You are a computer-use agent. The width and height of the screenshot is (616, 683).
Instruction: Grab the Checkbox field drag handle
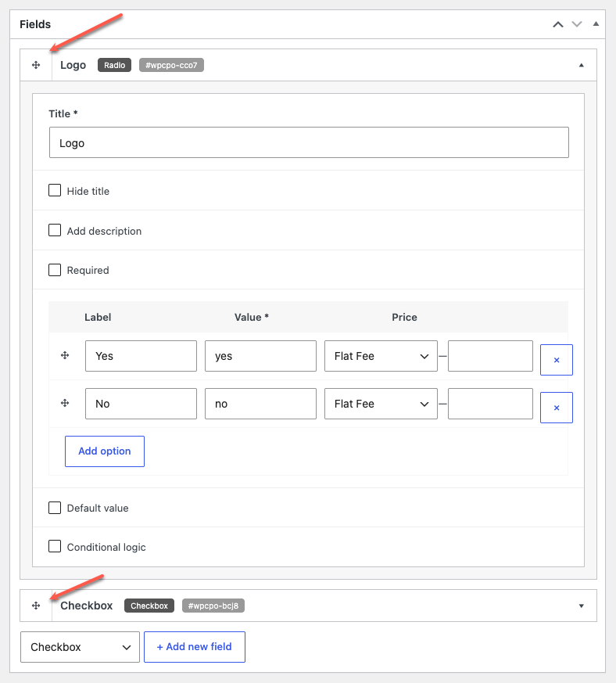[x=36, y=606]
